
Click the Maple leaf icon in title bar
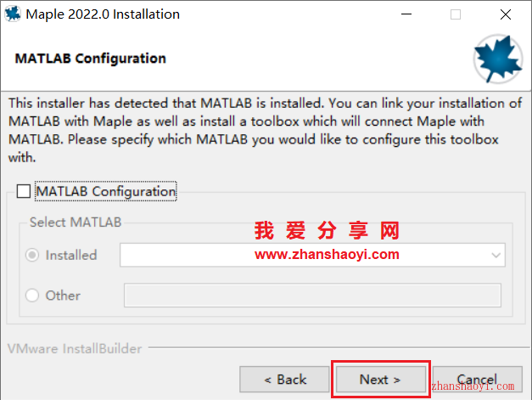tap(13, 14)
